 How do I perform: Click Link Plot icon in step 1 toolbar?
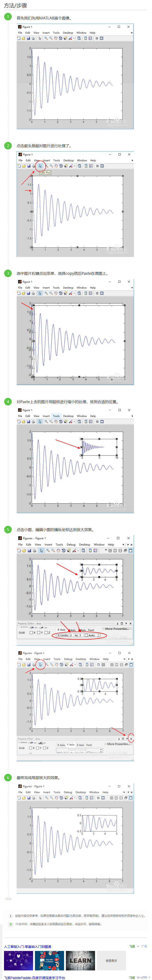tap(79, 38)
